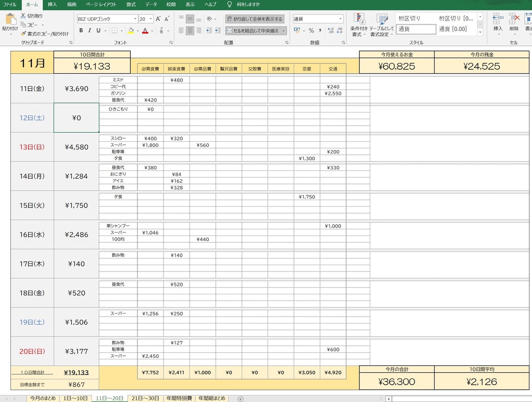Expand the font color dropdown arrow
This screenshot has width=532, height=402.
pos(152,31)
